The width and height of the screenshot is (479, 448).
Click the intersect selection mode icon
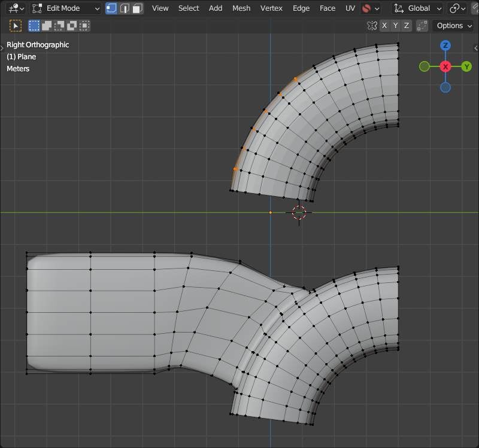point(84,26)
